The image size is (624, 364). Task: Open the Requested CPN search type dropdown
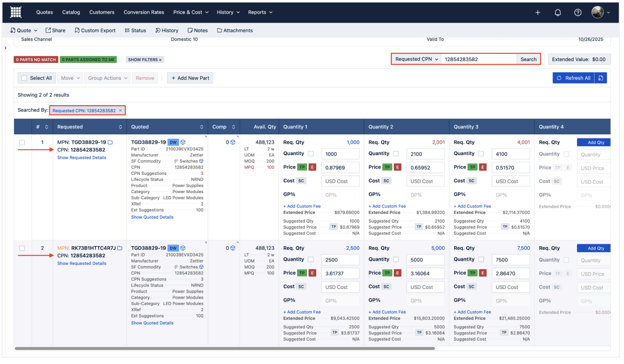tap(416, 59)
